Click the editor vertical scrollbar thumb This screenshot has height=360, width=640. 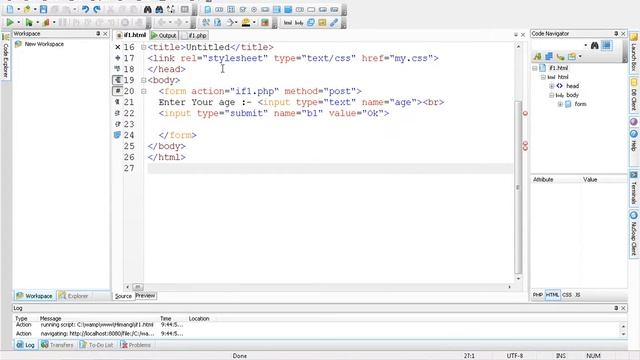click(518, 188)
